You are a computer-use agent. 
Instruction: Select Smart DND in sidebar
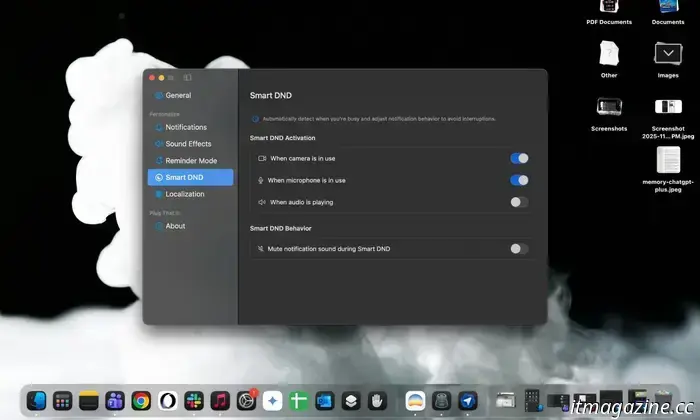(191, 177)
